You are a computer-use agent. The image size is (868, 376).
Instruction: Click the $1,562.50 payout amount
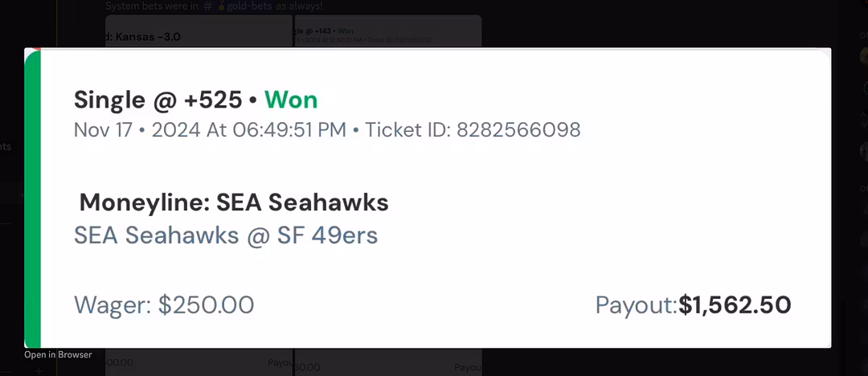[735, 305]
